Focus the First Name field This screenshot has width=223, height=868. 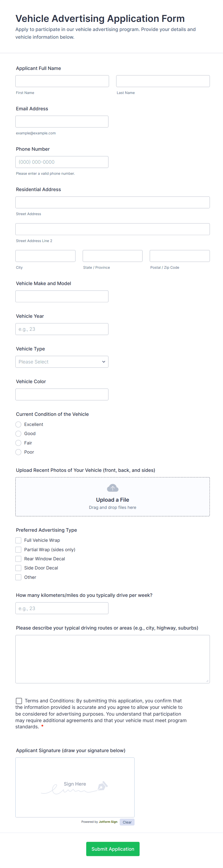(62, 81)
